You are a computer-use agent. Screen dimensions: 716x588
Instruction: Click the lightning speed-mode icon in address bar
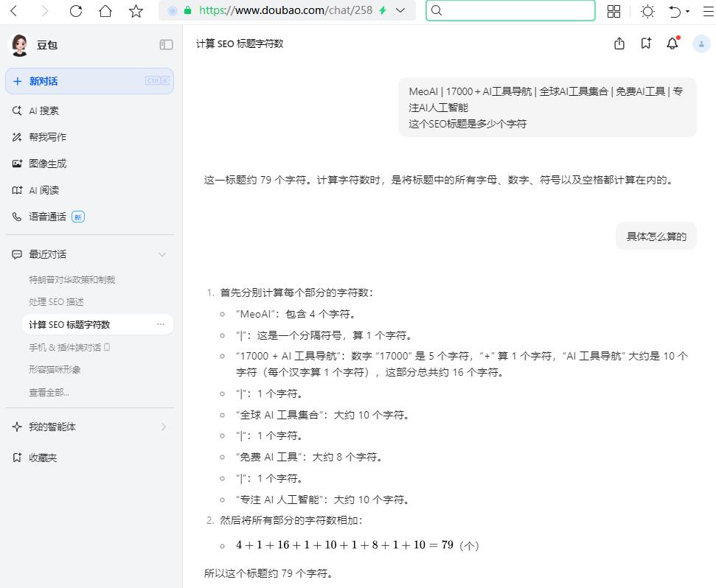[x=383, y=10]
